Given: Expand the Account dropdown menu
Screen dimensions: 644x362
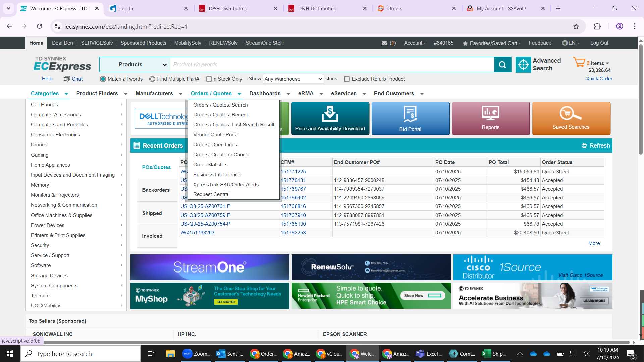Looking at the screenshot, I should (415, 43).
